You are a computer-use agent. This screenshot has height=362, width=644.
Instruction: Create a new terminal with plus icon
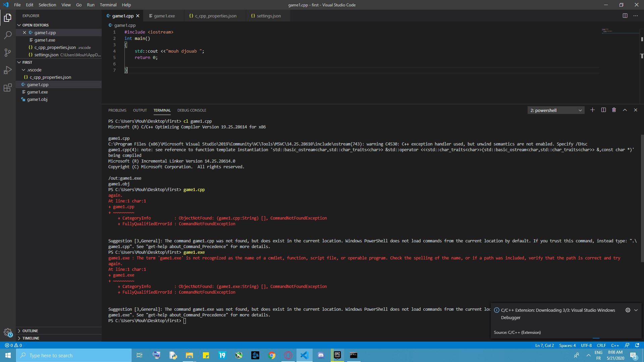point(592,110)
